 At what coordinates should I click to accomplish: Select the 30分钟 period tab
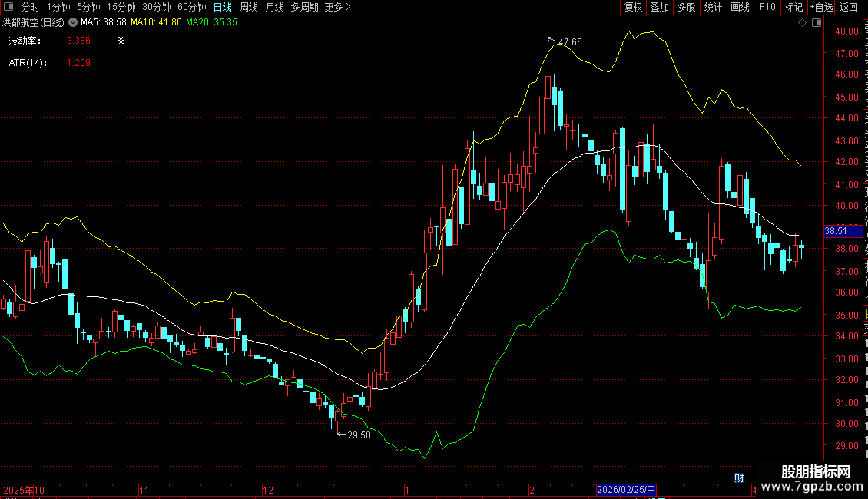(x=156, y=7)
